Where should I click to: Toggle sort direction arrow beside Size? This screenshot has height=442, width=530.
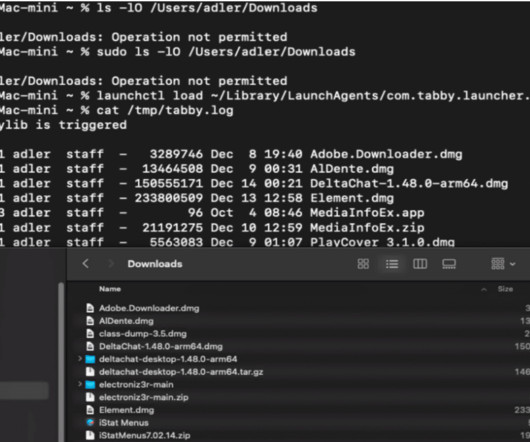click(x=484, y=290)
